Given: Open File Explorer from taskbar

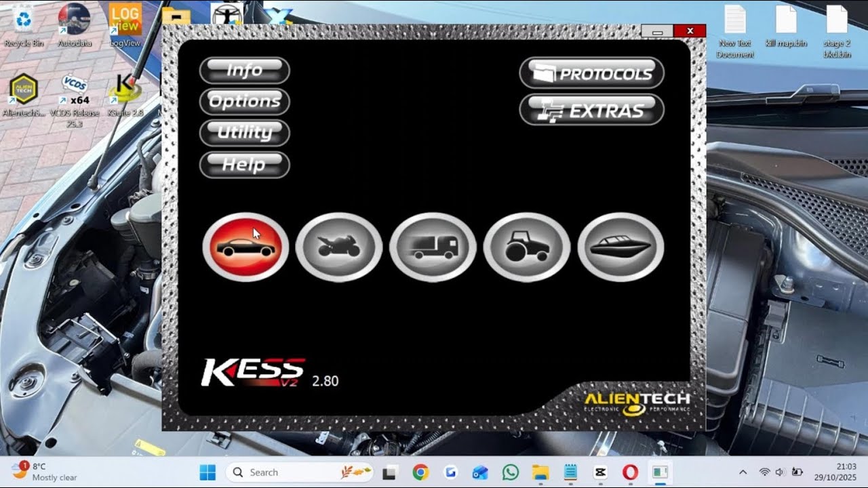Looking at the screenshot, I should tap(540, 472).
